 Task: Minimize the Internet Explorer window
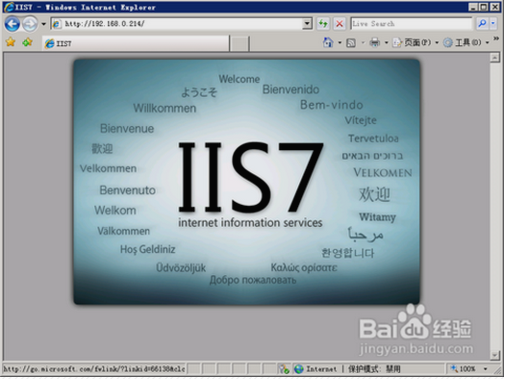473,7
